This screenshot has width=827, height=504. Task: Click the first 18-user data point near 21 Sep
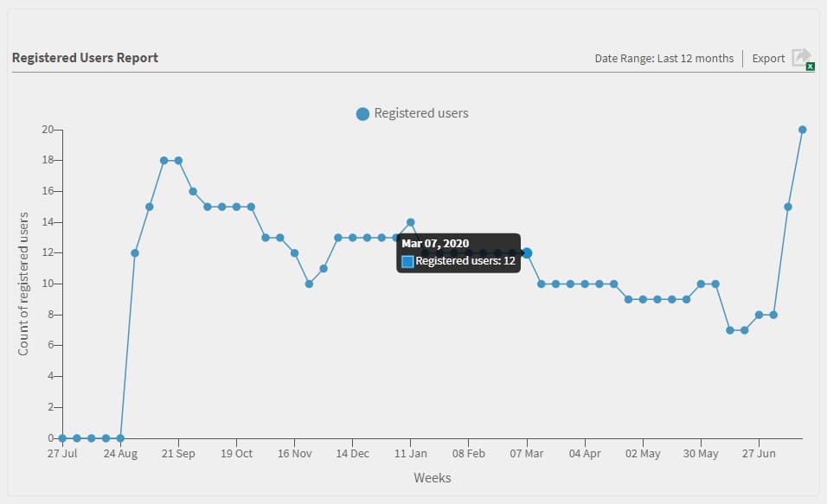point(163,160)
